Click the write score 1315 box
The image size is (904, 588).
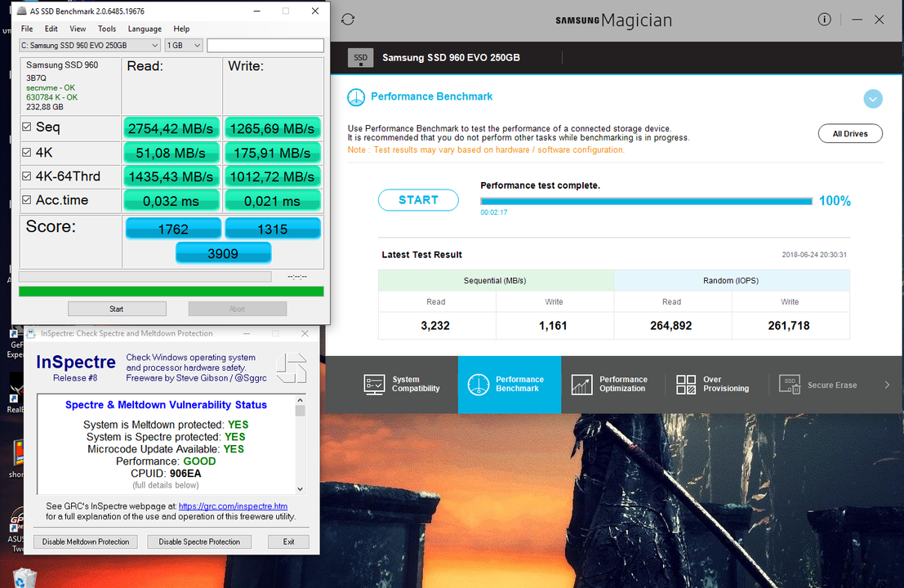click(x=273, y=229)
